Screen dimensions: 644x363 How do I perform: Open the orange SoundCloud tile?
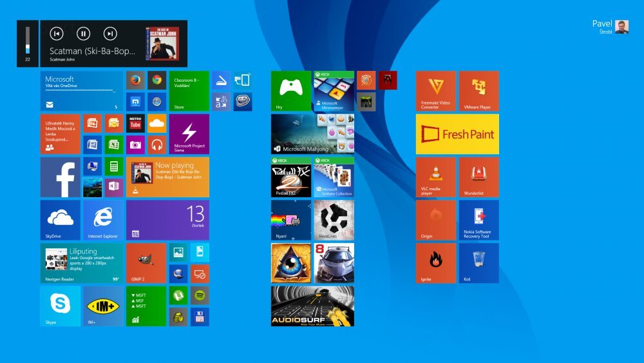click(157, 123)
